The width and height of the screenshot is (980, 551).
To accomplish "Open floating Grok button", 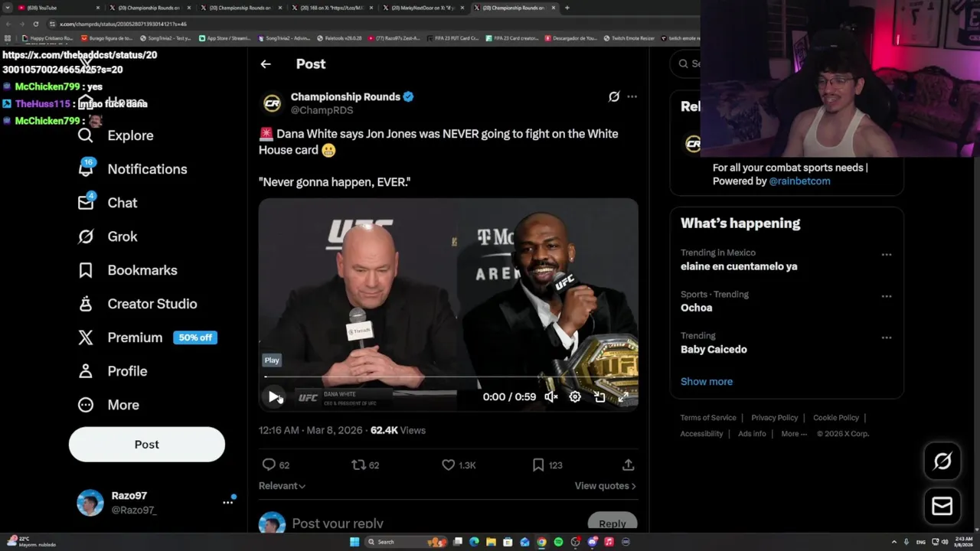I will click(x=942, y=461).
